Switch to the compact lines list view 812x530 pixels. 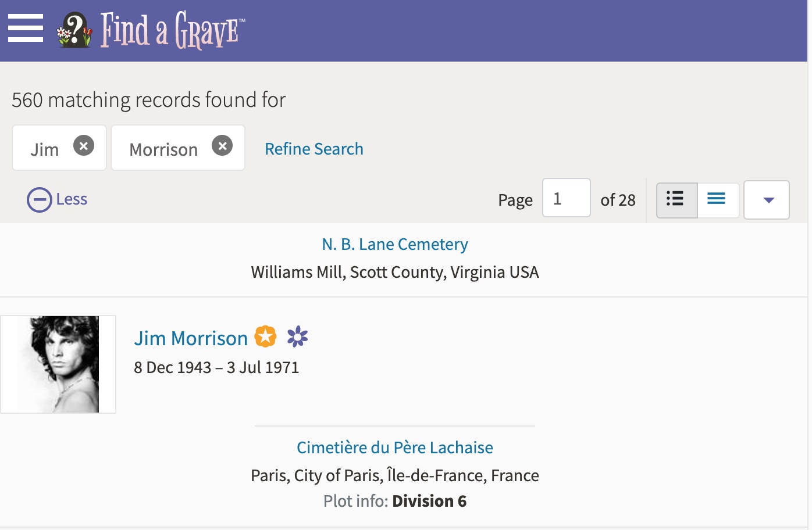pos(717,200)
